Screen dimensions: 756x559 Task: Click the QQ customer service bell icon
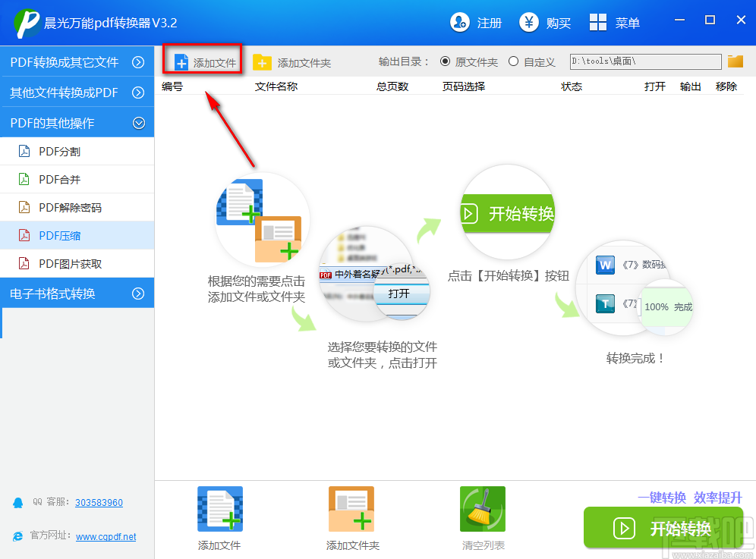click(18, 503)
